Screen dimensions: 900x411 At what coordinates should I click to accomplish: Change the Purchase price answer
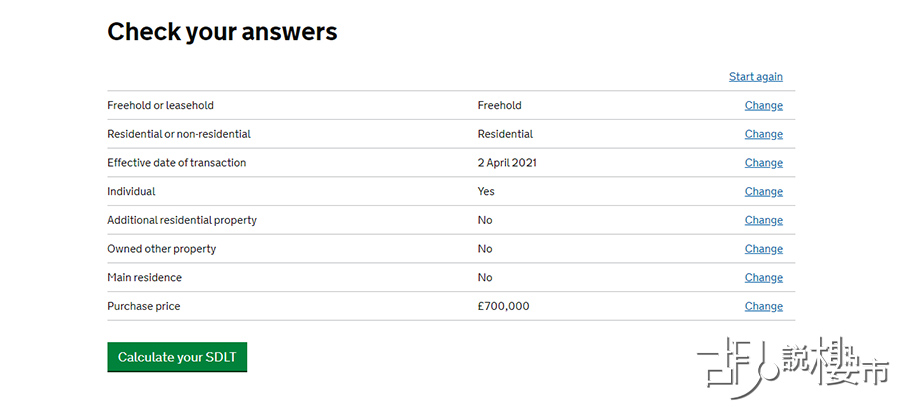coord(763,306)
